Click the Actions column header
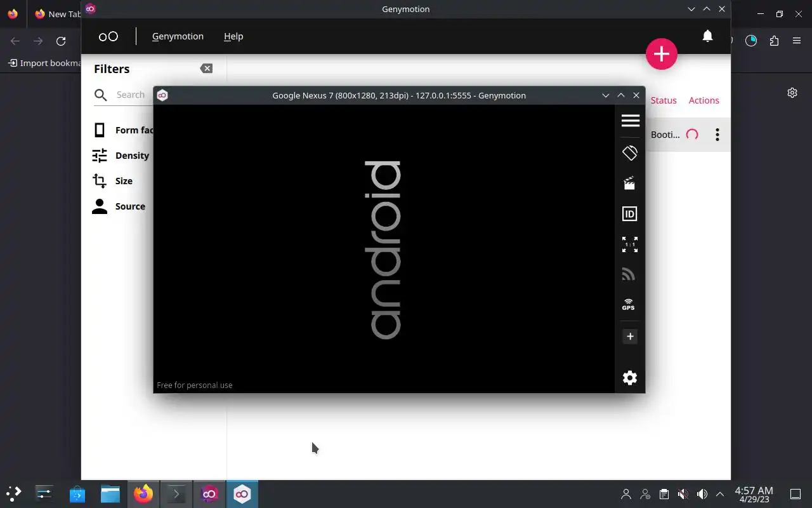812x508 pixels. [x=704, y=100]
